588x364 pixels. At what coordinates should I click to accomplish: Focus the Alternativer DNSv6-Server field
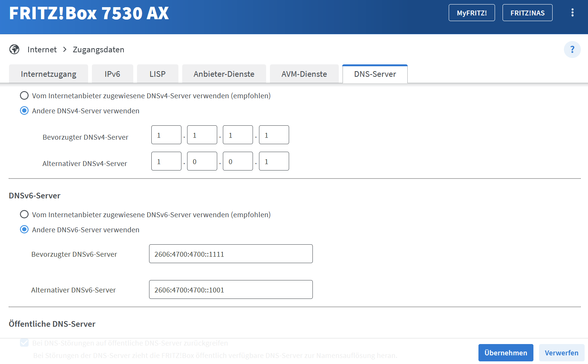(x=231, y=289)
